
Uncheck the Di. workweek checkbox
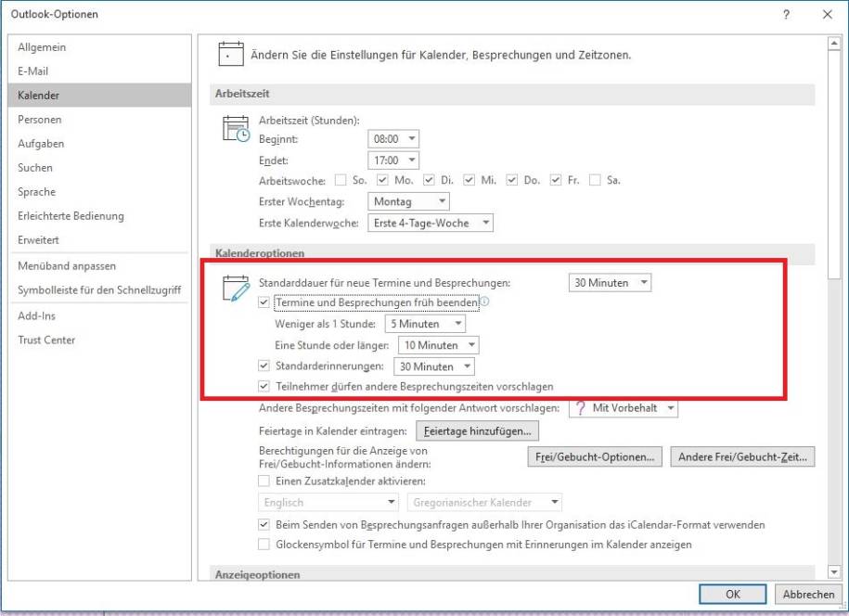tap(429, 180)
